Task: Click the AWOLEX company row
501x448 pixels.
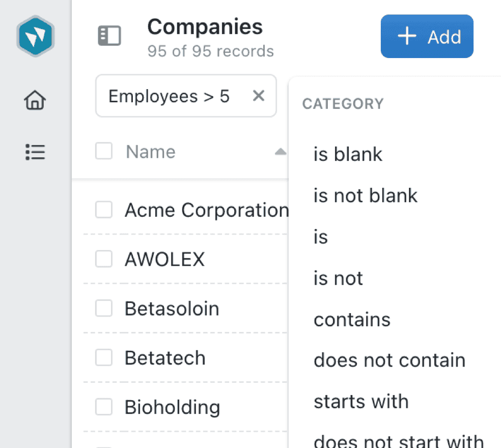Action: [165, 259]
